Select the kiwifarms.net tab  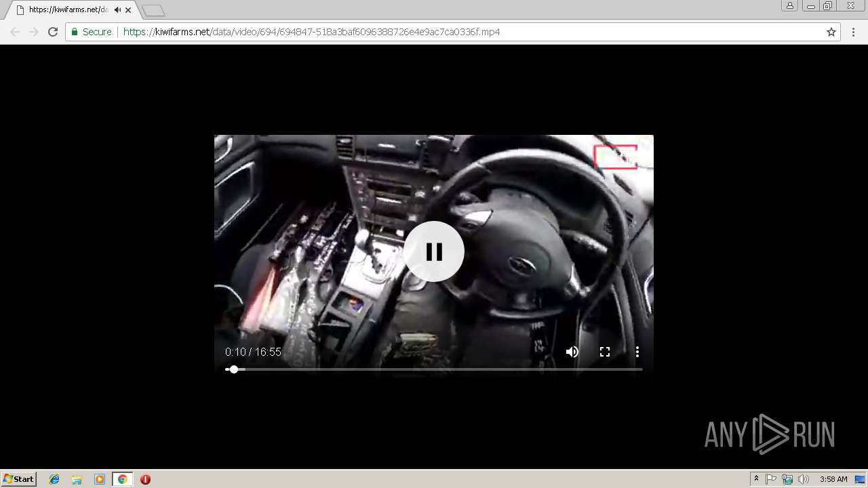click(x=71, y=10)
